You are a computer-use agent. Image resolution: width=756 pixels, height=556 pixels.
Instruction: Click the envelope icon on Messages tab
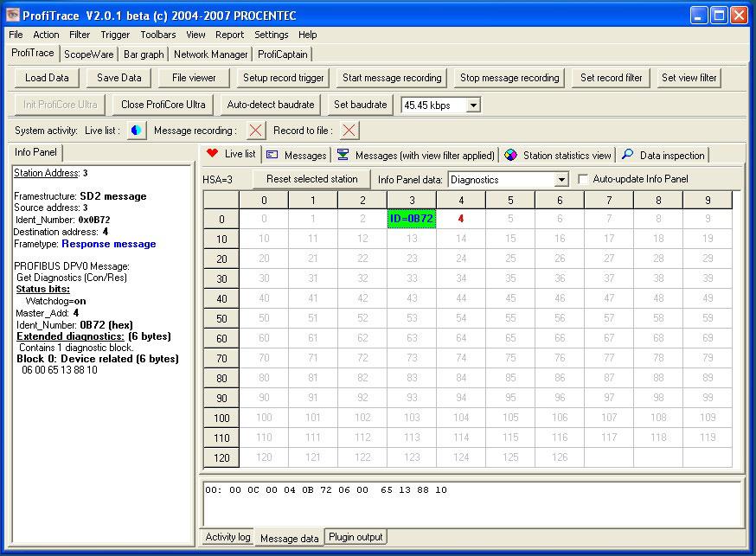pyautogui.click(x=272, y=155)
